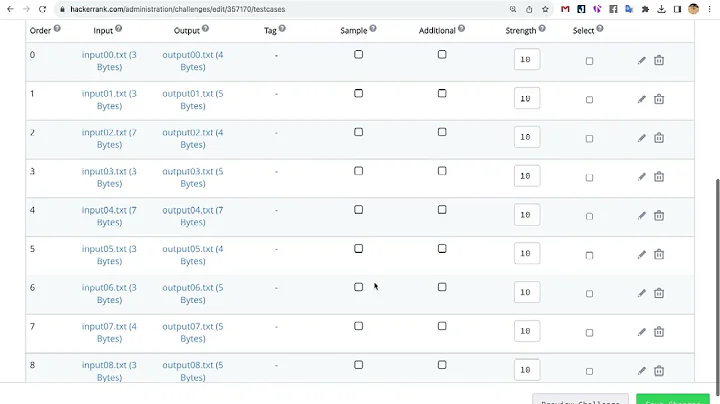720x404 pixels.
Task: Focus Strength field for test case 3
Action: click(x=526, y=176)
